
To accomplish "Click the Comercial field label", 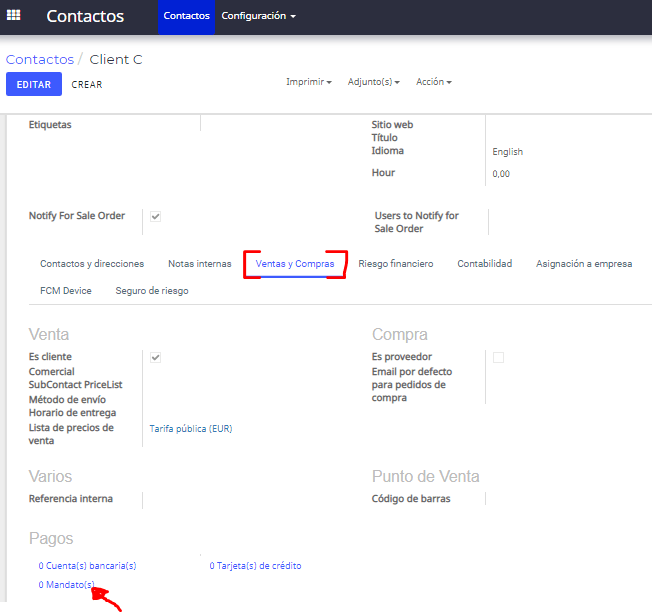I will click(52, 371).
